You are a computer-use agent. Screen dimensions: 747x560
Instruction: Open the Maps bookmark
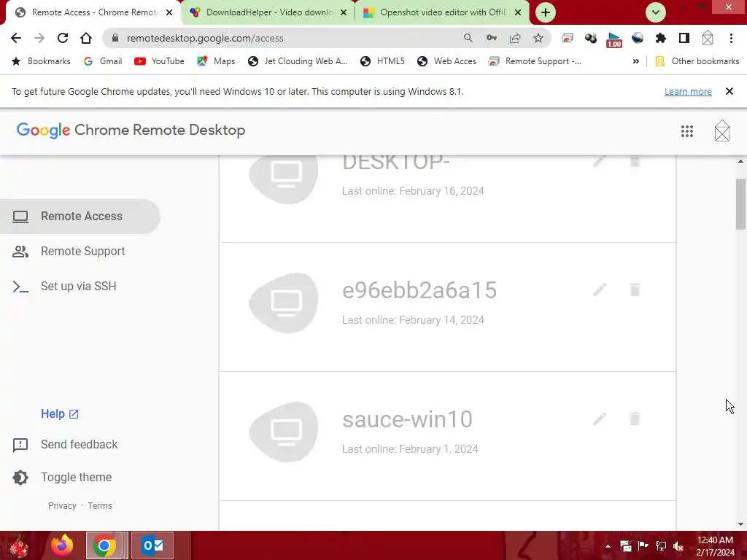click(x=216, y=61)
